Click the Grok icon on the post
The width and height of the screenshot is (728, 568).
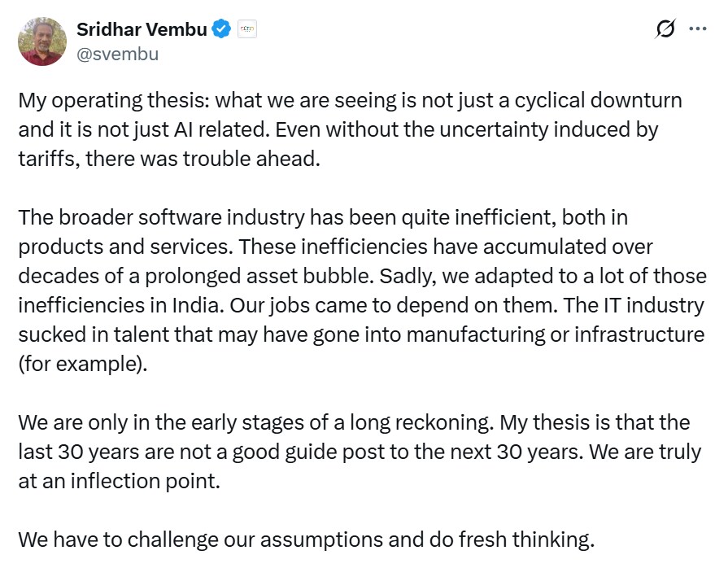tap(665, 29)
